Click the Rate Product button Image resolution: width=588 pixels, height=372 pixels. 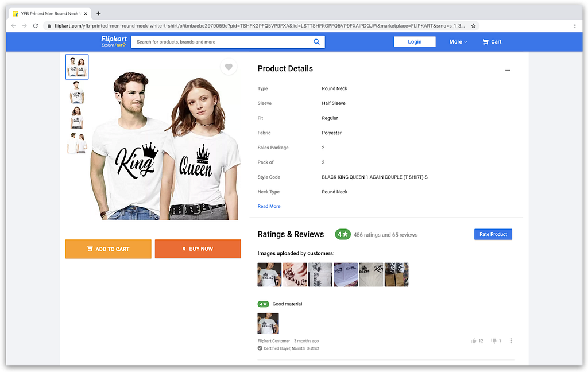coord(493,234)
